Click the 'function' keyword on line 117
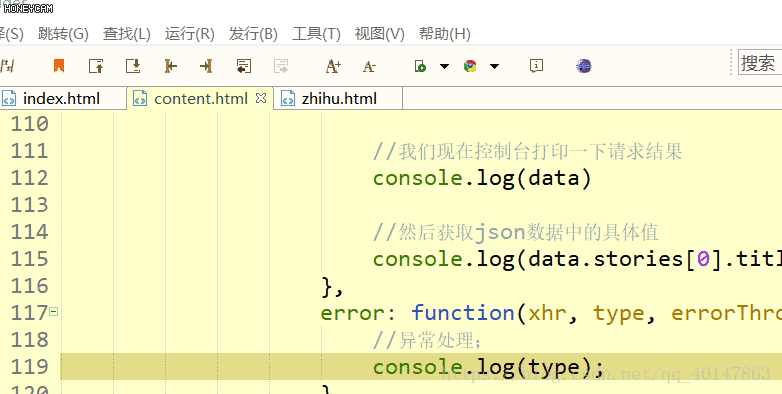 coord(462,313)
